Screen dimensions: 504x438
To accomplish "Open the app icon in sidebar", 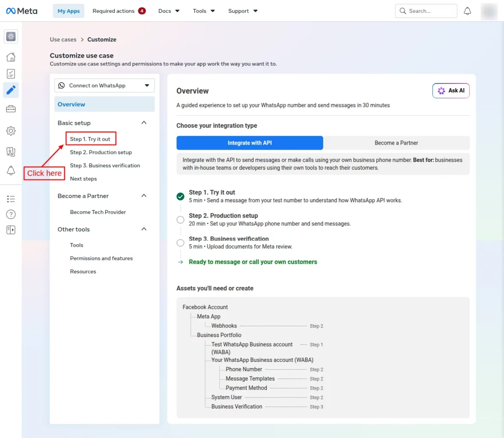I will tap(11, 37).
